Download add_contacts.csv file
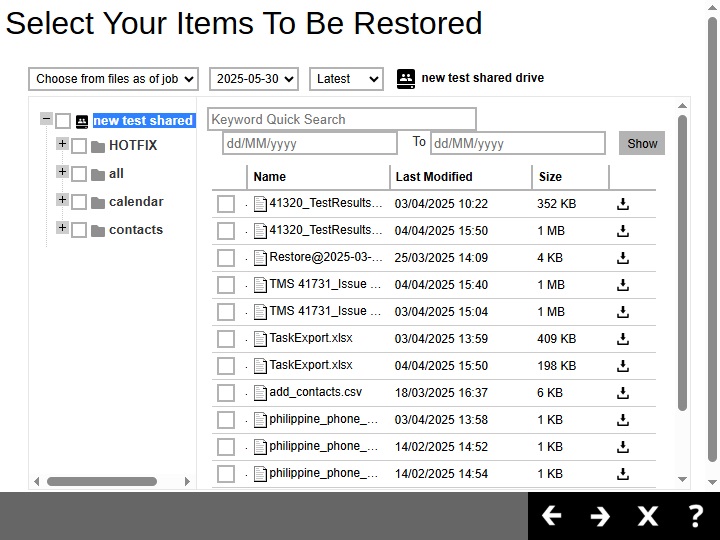 pyautogui.click(x=623, y=393)
